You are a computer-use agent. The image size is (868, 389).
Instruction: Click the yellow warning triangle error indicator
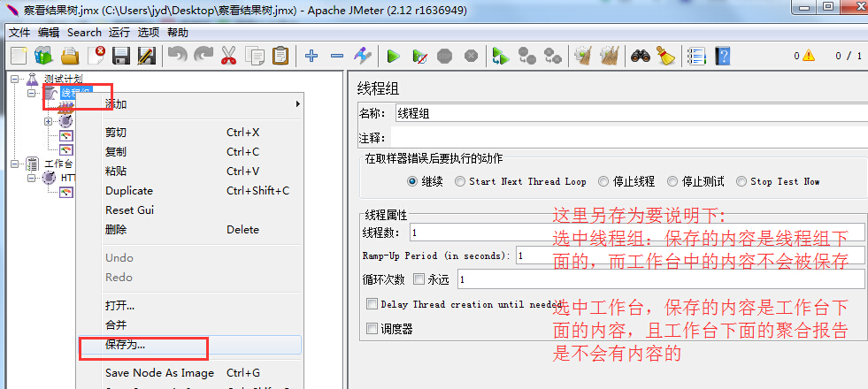pos(810,56)
